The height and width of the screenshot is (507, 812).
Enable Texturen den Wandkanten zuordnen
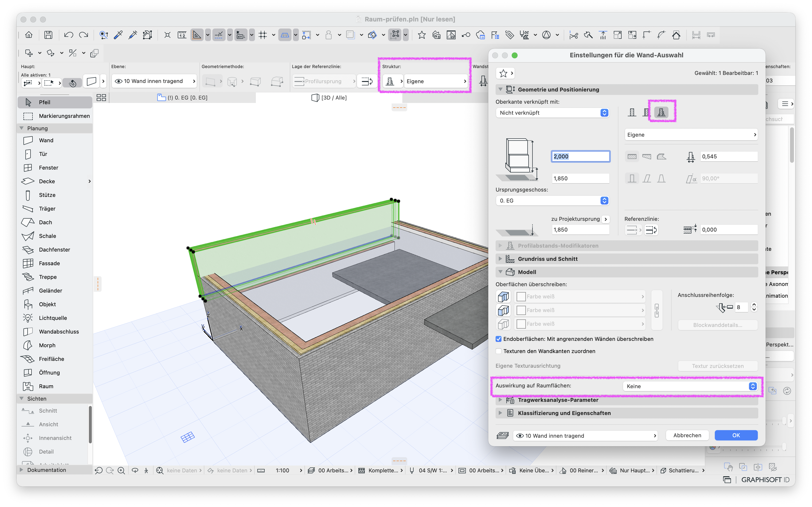pos(499,351)
